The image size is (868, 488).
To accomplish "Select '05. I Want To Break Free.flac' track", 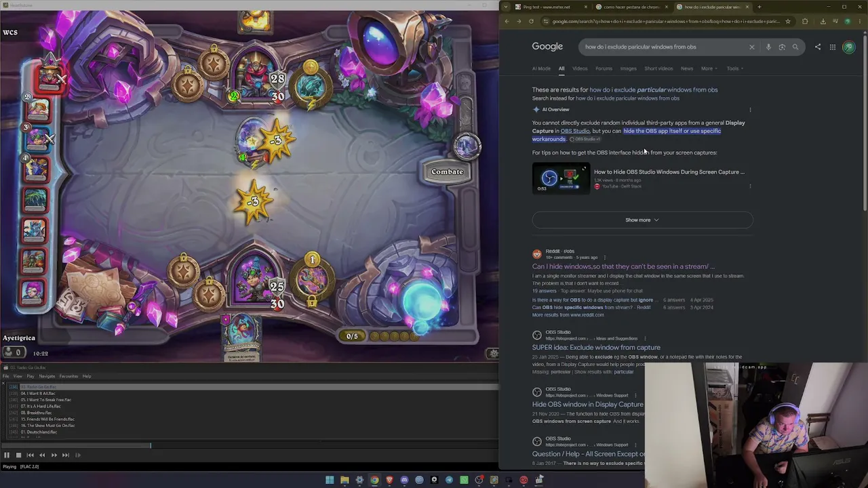I will point(46,400).
